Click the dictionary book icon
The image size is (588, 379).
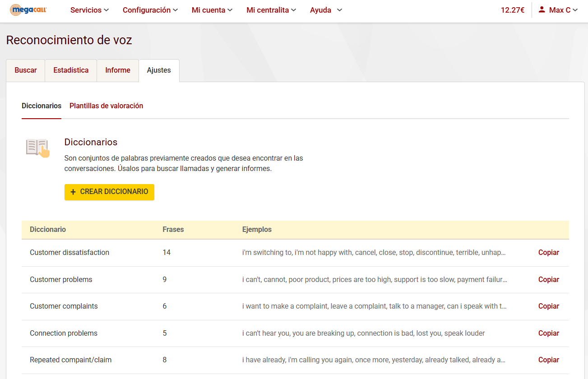38,148
